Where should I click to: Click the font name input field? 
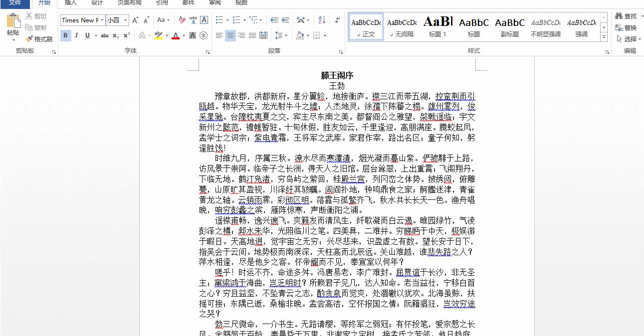pyautogui.click(x=80, y=20)
